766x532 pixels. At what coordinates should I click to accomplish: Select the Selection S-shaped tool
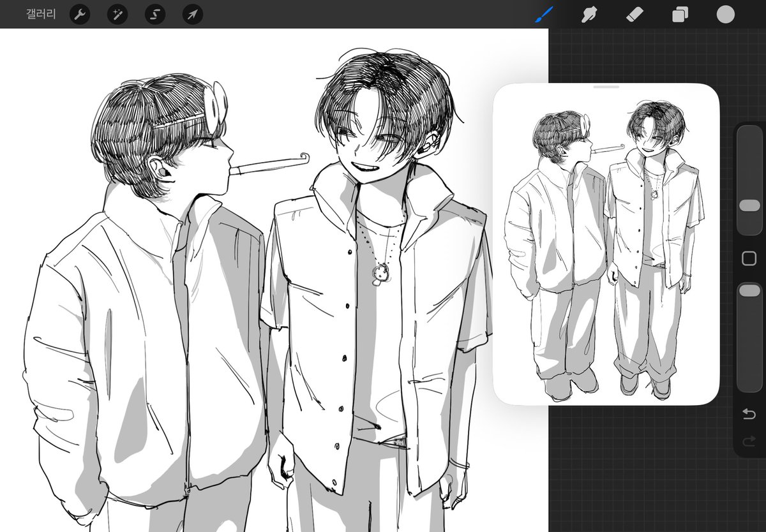click(x=154, y=14)
